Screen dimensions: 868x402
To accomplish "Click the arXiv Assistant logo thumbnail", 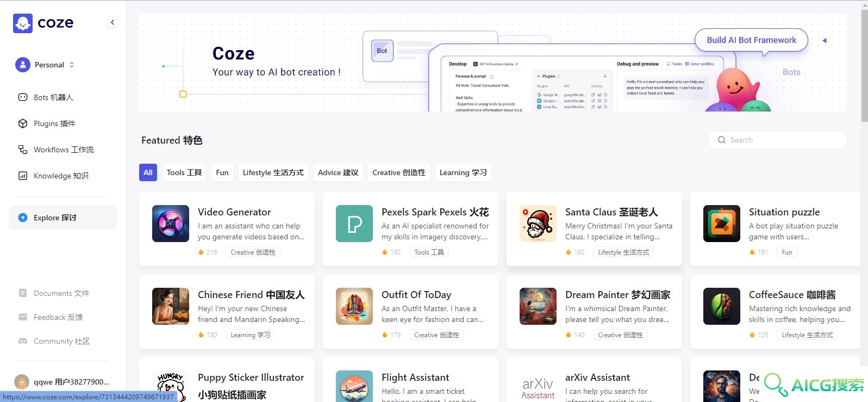I will click(538, 386).
